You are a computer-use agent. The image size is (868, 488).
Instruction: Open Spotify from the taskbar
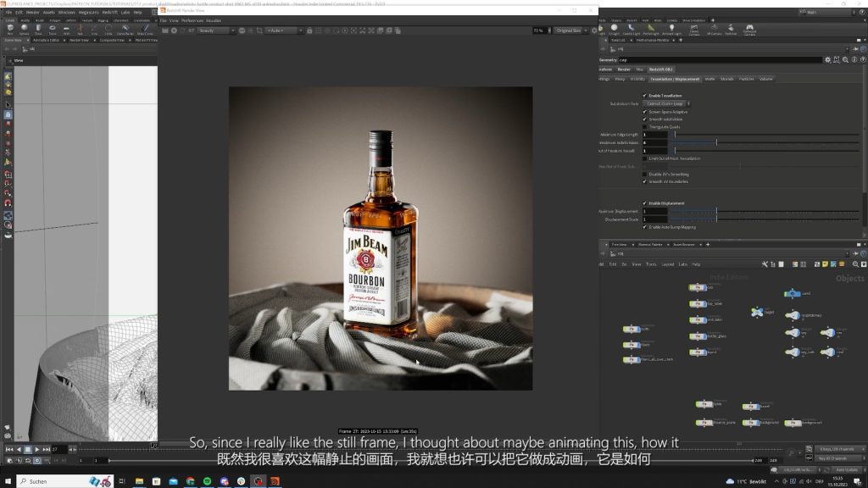click(x=207, y=481)
